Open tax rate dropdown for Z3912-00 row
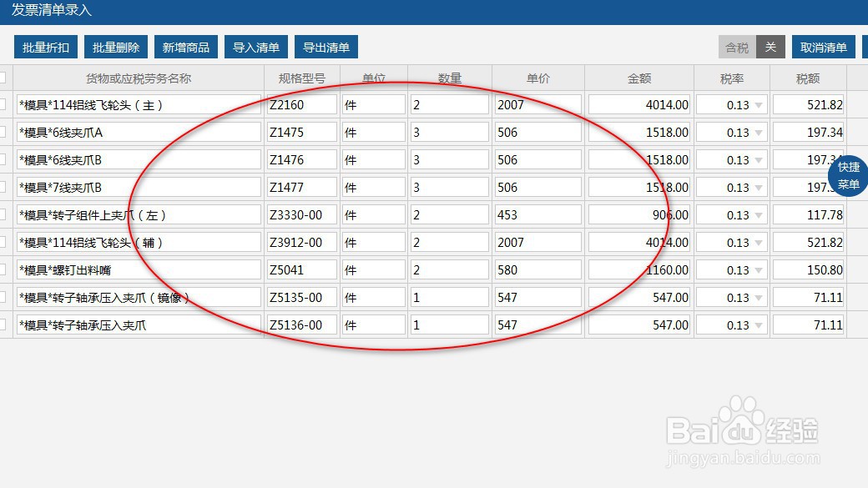The width and height of the screenshot is (868, 488). click(x=759, y=243)
